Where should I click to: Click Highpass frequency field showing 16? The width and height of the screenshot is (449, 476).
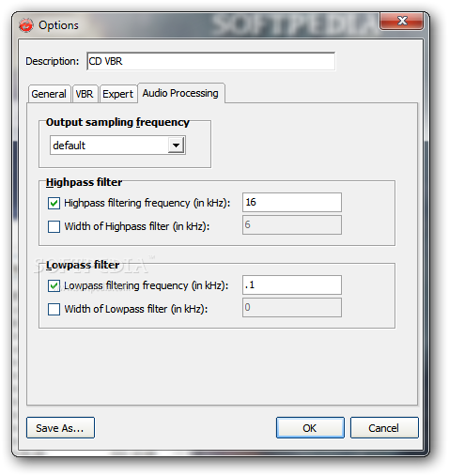click(x=292, y=203)
